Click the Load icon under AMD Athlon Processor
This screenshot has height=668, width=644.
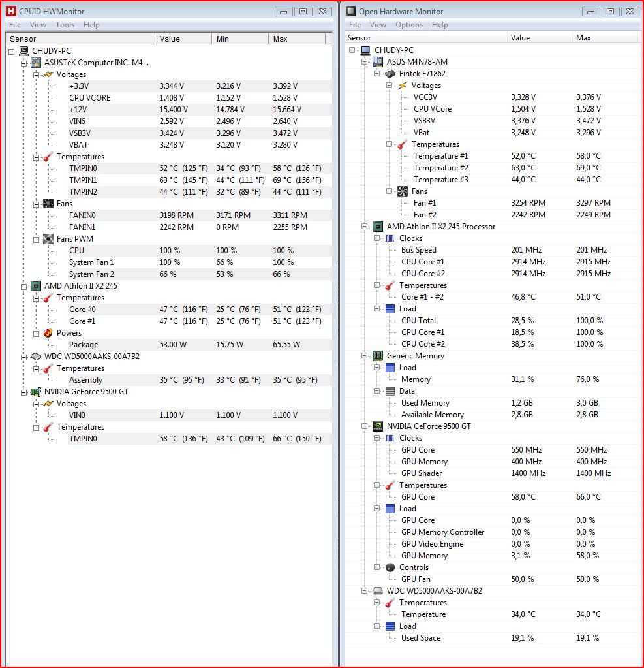click(x=390, y=309)
